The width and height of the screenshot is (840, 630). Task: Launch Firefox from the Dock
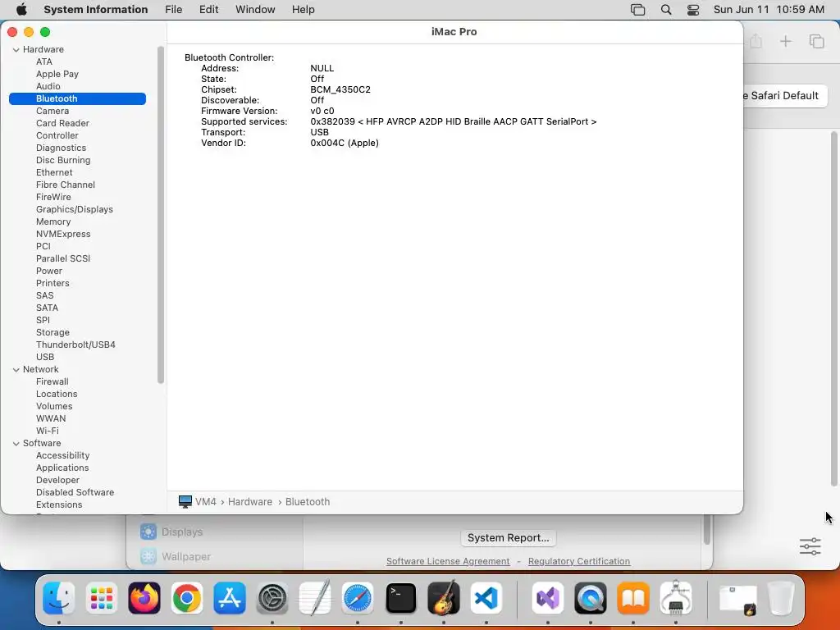144,598
